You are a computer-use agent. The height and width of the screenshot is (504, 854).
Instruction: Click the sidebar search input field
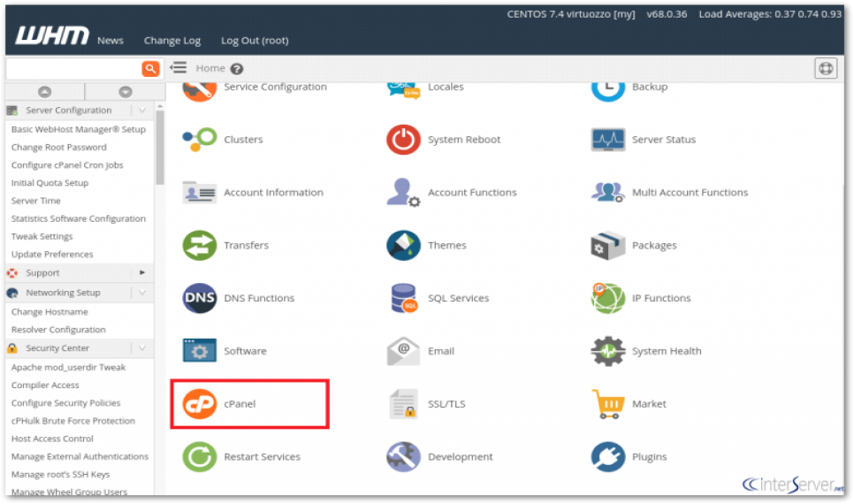pos(71,68)
